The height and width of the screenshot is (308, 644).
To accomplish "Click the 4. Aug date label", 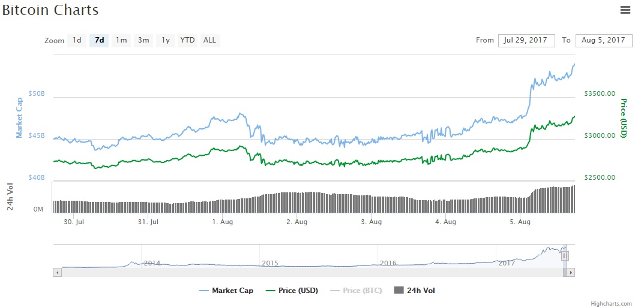I will coord(445,222).
